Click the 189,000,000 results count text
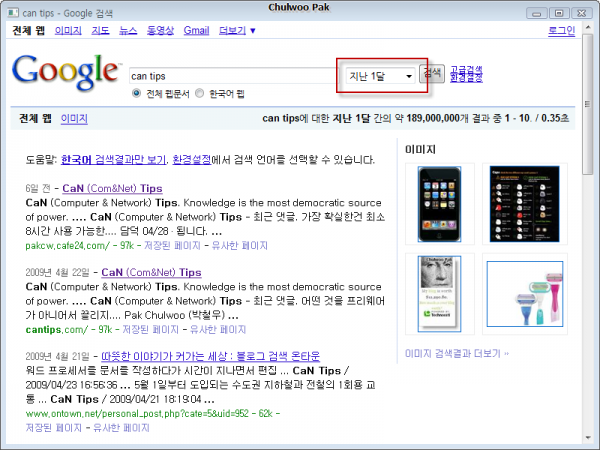600x450 pixels. point(432,118)
